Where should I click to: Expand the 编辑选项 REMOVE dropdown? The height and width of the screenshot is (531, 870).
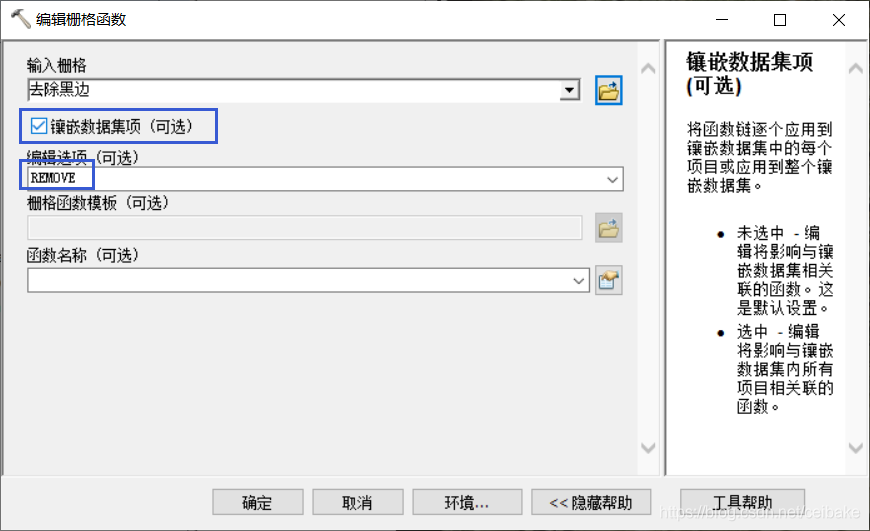(612, 179)
